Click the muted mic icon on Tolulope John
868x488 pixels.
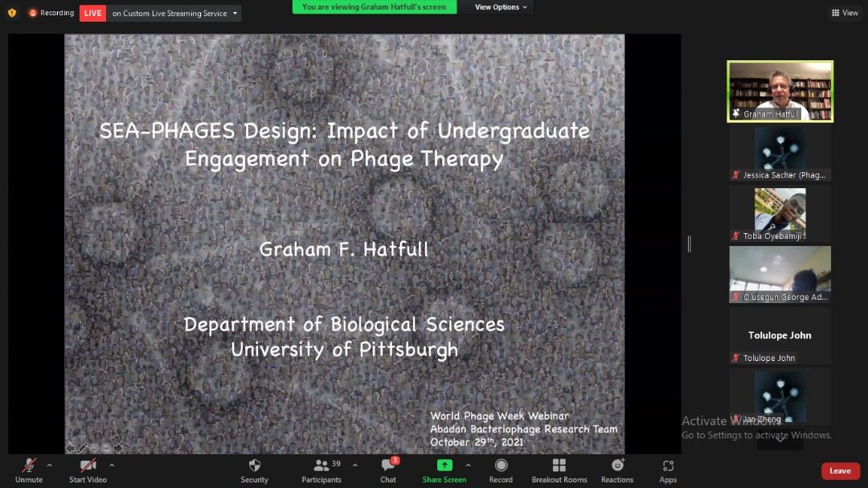(x=735, y=358)
